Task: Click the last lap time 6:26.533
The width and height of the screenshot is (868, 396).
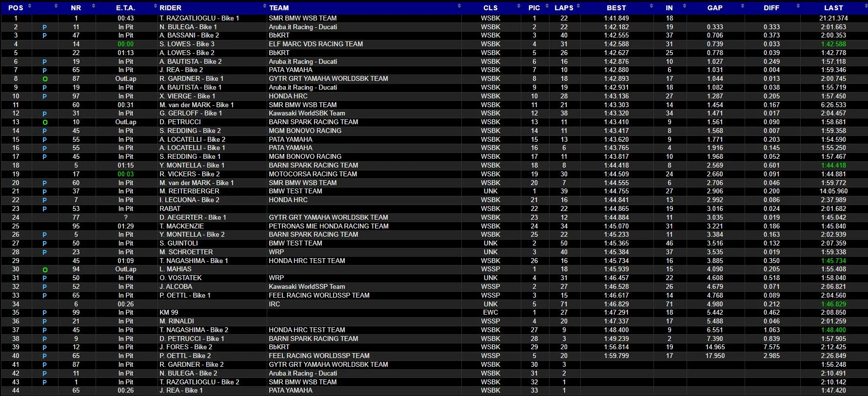Action: pos(833,105)
